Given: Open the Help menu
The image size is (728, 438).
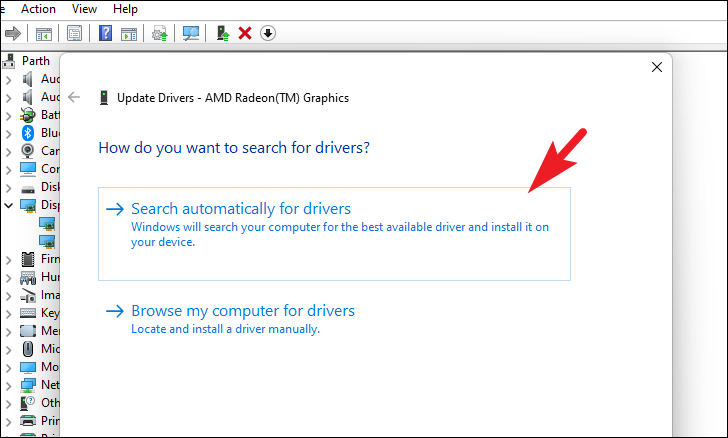Looking at the screenshot, I should tap(125, 9).
